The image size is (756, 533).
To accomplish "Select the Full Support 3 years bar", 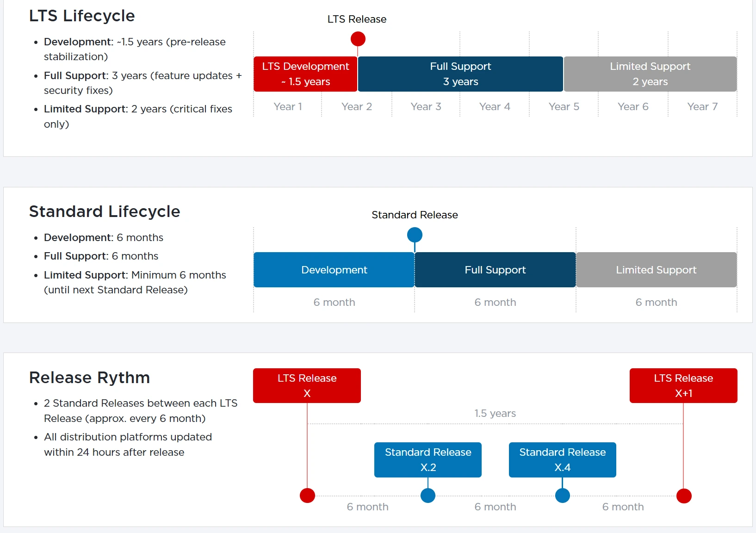I will tap(460, 74).
